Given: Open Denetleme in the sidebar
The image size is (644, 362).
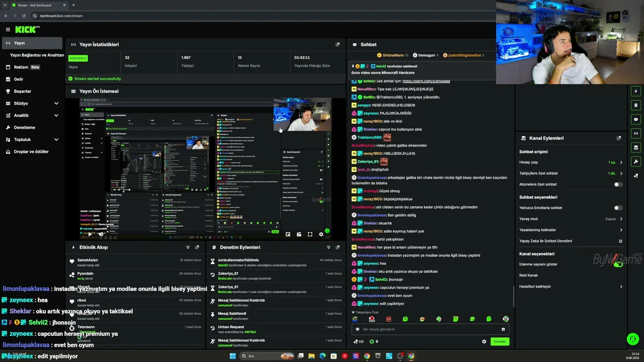Looking at the screenshot, I should [x=32, y=128].
